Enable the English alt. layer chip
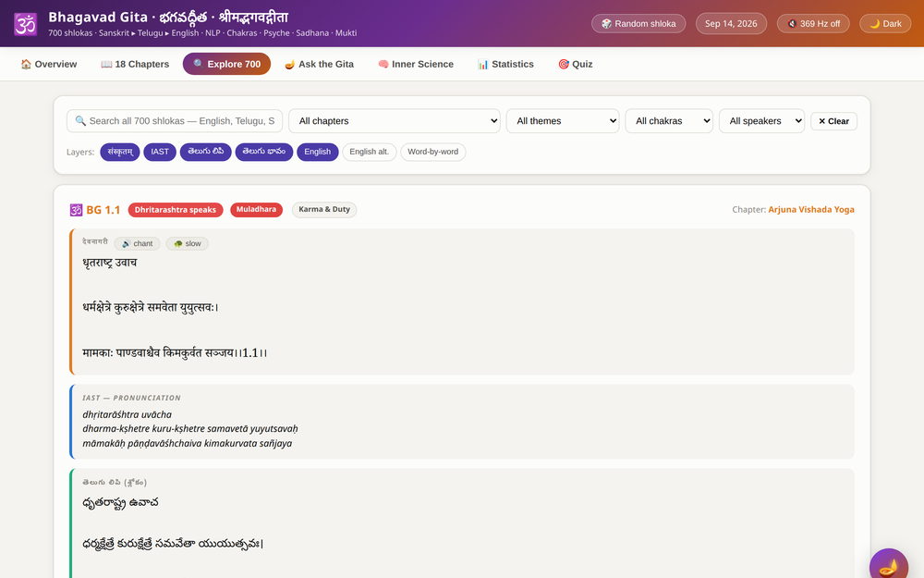Image resolution: width=924 pixels, height=578 pixels. click(370, 152)
